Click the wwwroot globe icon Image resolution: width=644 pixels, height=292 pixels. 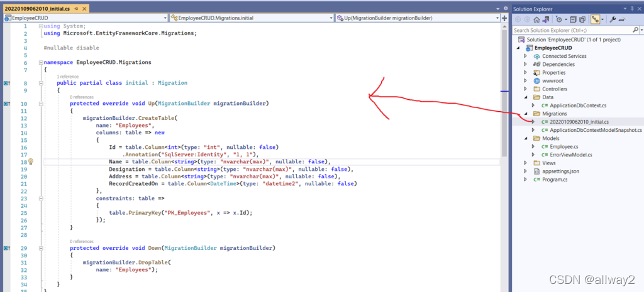tap(536, 81)
